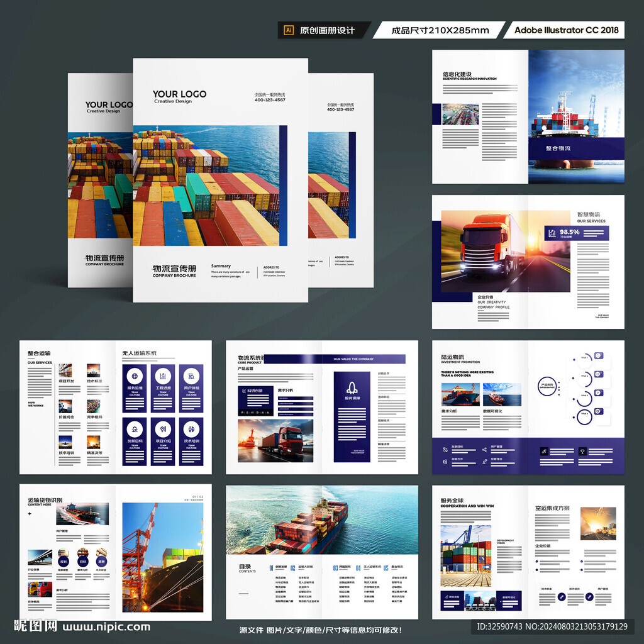Viewport: 644px width, 644px height.
Task: Click the red truck highway photo
Action: [506, 251]
